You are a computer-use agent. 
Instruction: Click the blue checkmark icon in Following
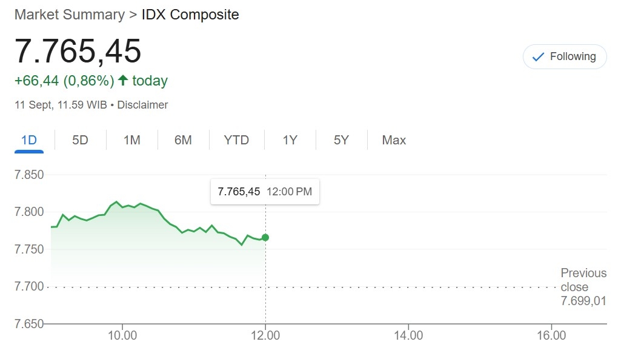[x=537, y=57]
